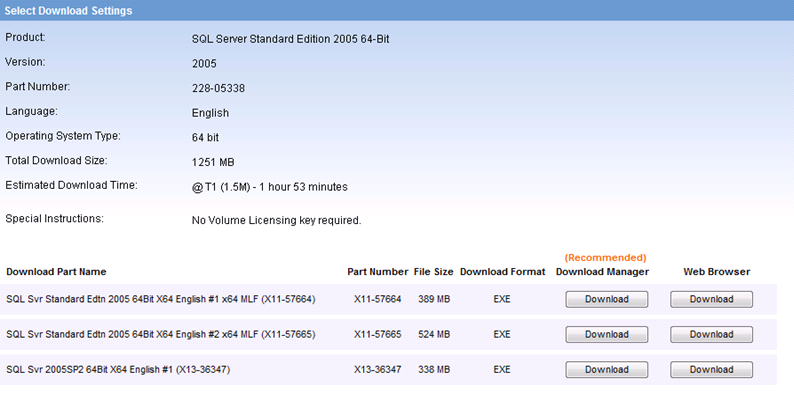The image size is (794, 393).
Task: Download X11-57664 via Web Browser
Action: point(711,299)
